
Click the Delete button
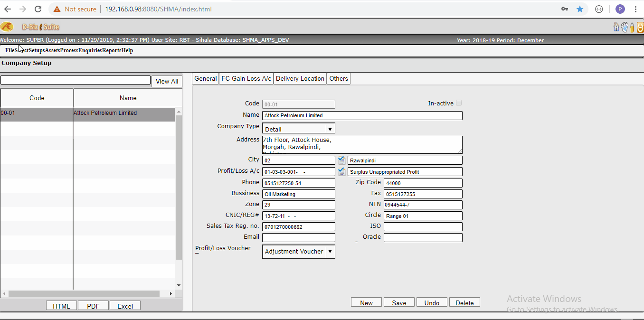click(464, 302)
